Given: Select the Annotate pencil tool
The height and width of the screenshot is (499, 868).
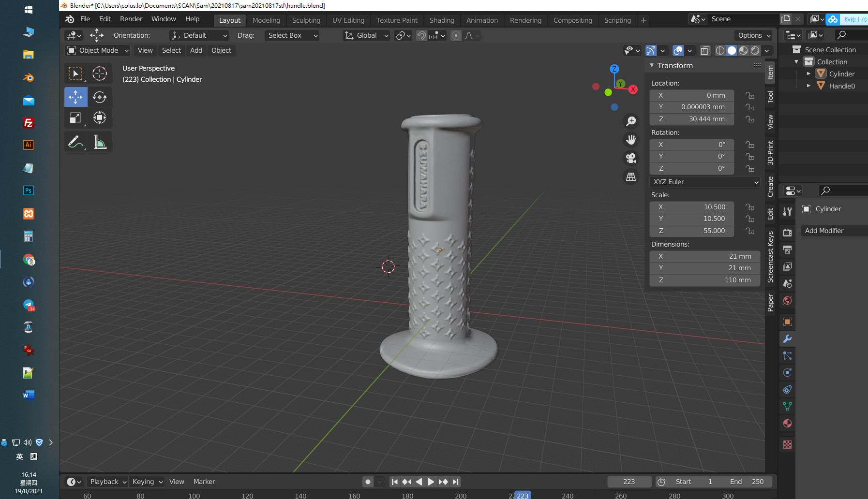Looking at the screenshot, I should [75, 142].
